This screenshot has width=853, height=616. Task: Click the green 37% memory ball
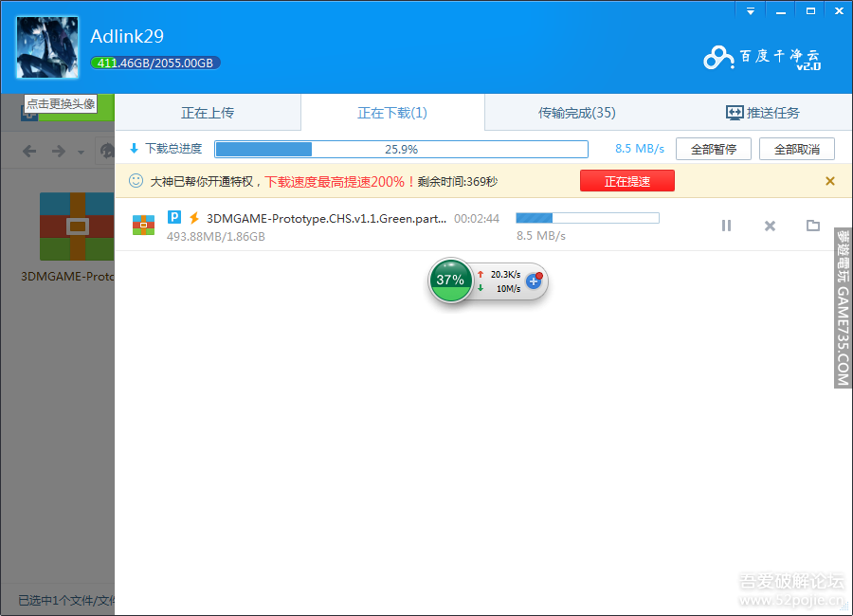click(450, 281)
